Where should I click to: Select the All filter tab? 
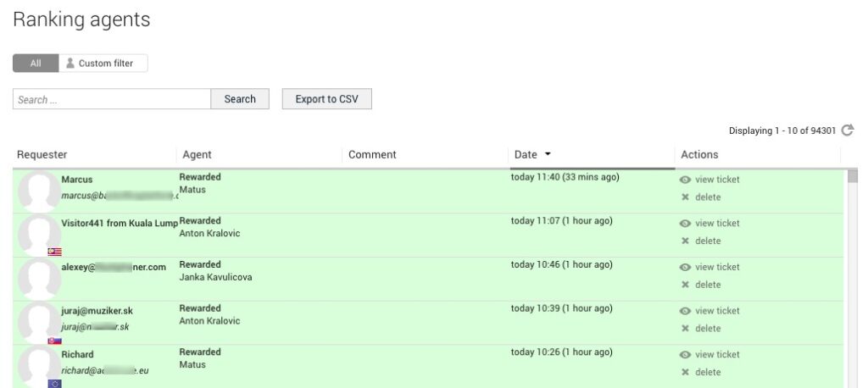(36, 64)
